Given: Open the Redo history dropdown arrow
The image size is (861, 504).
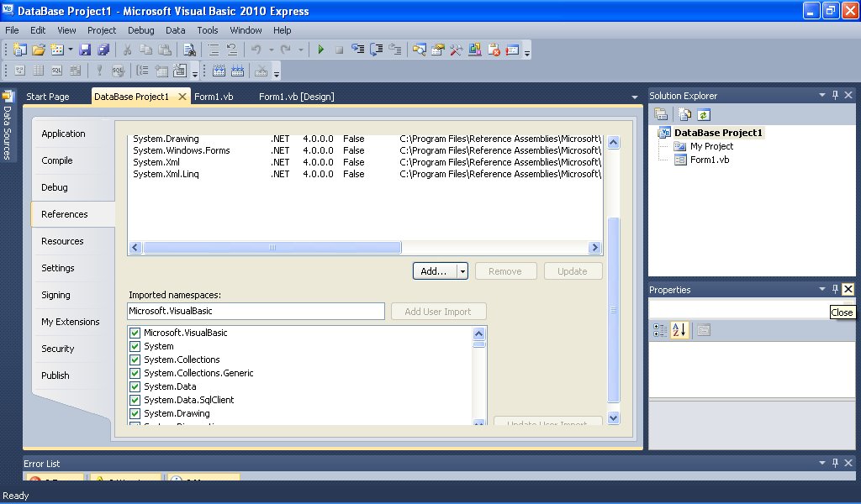Looking at the screenshot, I should point(300,50).
